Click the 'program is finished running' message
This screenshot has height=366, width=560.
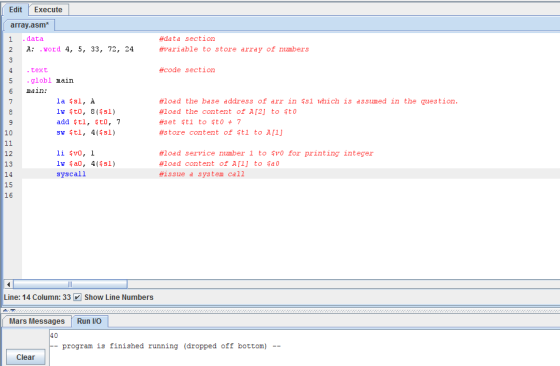(165, 346)
